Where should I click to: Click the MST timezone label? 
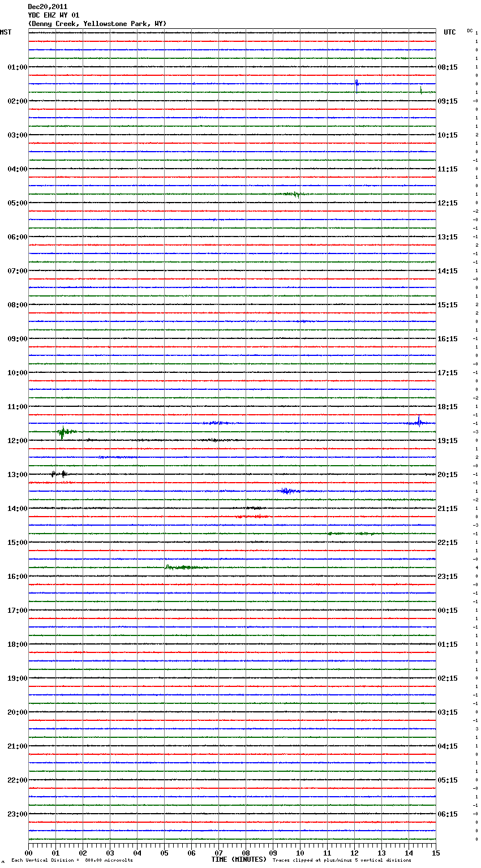(6, 32)
